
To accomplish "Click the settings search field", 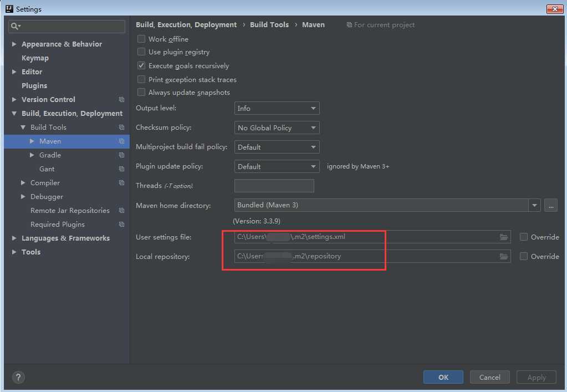I will coord(67,27).
